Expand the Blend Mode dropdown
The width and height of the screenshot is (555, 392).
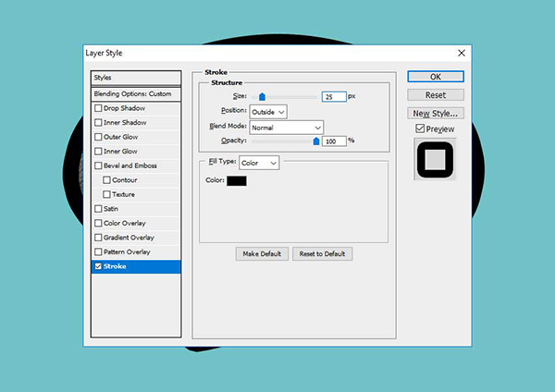tap(286, 127)
